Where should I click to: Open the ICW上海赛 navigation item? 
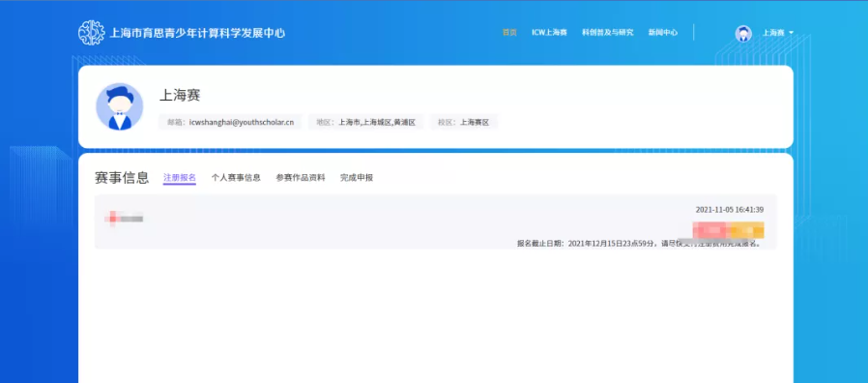[549, 33]
